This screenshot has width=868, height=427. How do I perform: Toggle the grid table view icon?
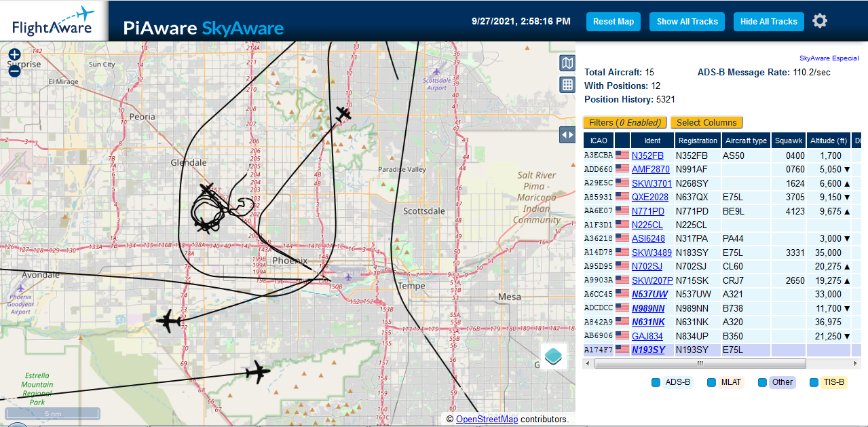click(567, 85)
